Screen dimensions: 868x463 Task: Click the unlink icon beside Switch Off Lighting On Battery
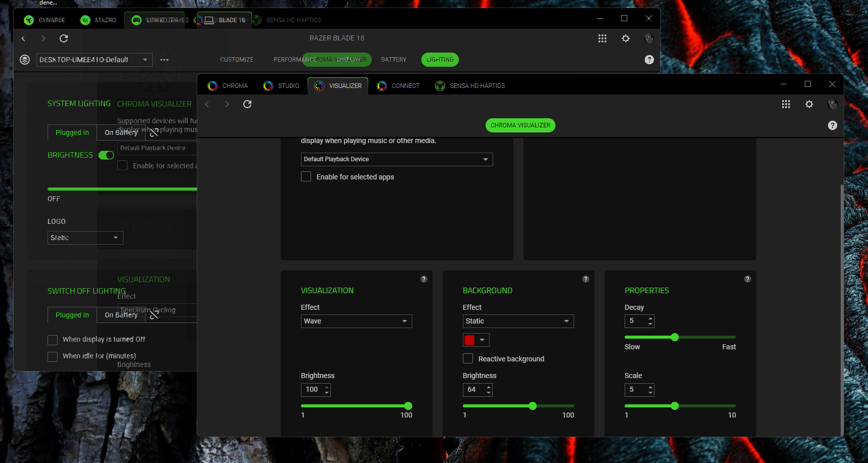coord(154,315)
